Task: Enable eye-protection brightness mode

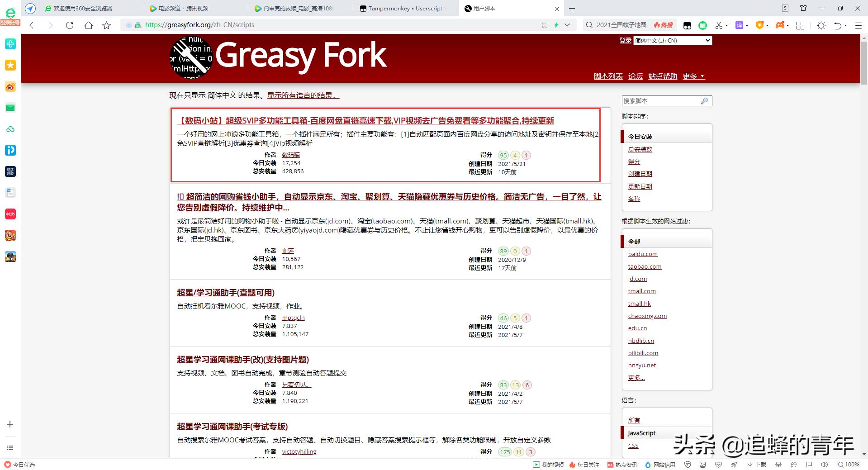Action: (821, 25)
